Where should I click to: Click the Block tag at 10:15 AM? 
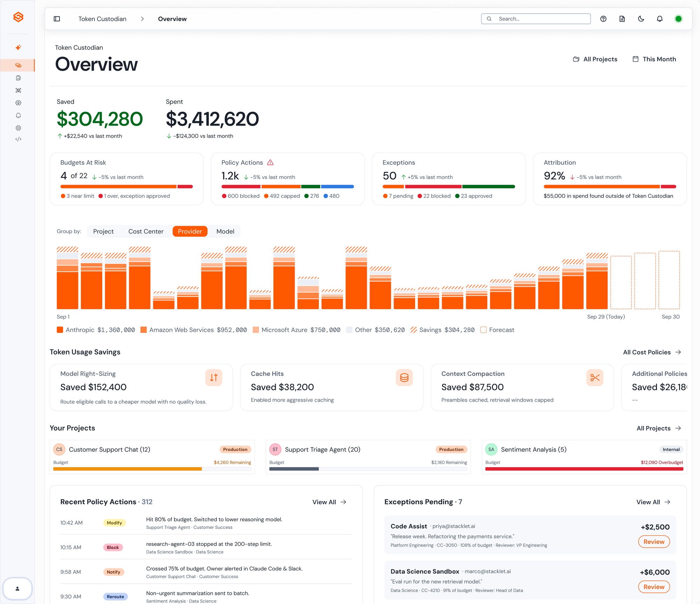pos(113,547)
